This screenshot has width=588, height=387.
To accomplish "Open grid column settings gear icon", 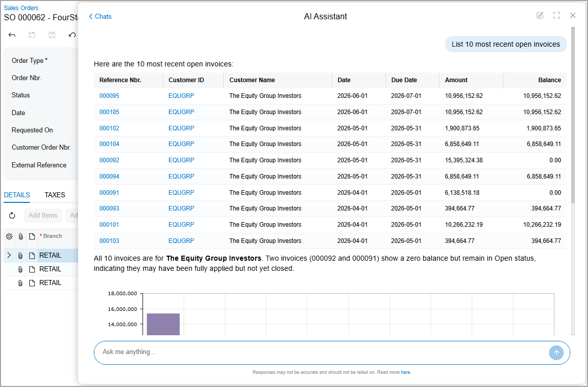I will pos(9,236).
